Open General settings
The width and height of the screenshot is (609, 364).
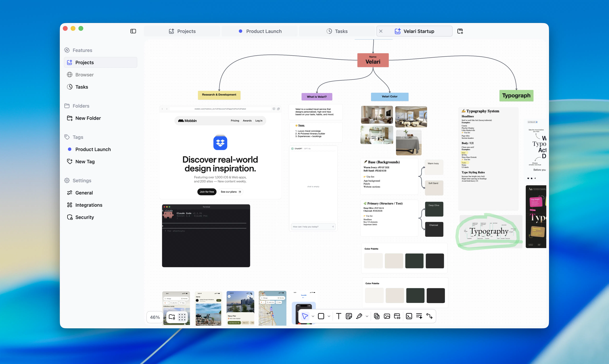coord(100,193)
